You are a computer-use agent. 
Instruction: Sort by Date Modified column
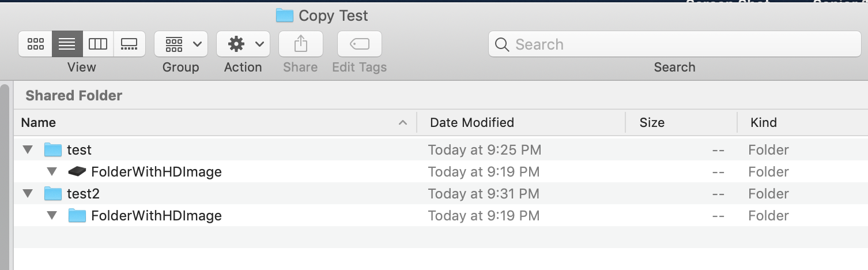(x=471, y=122)
